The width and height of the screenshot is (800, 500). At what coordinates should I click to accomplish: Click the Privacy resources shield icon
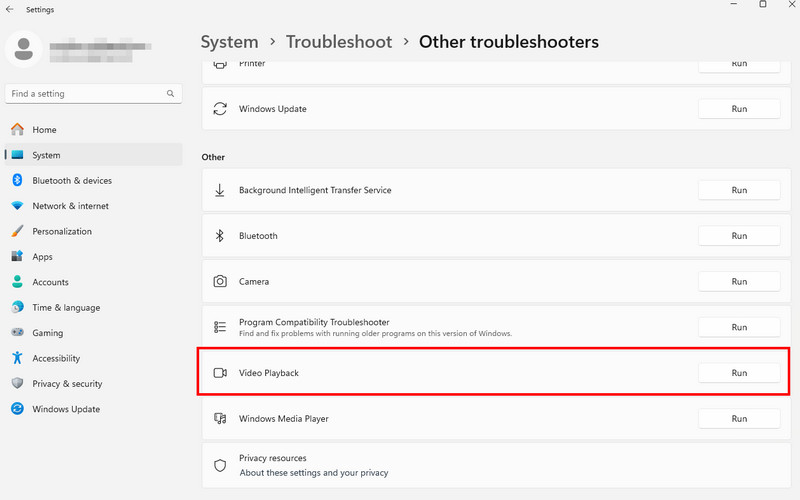click(x=220, y=465)
